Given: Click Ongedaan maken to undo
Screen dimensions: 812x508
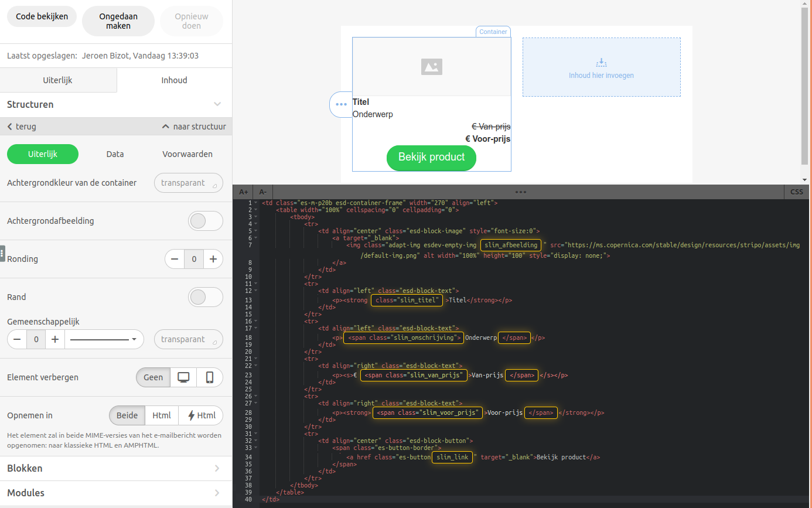Looking at the screenshot, I should (x=118, y=21).
